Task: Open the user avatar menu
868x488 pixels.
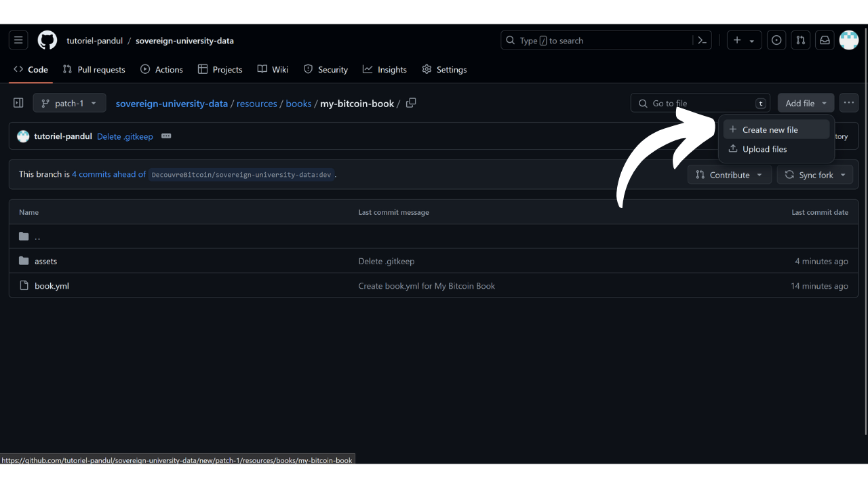Action: pos(849,41)
